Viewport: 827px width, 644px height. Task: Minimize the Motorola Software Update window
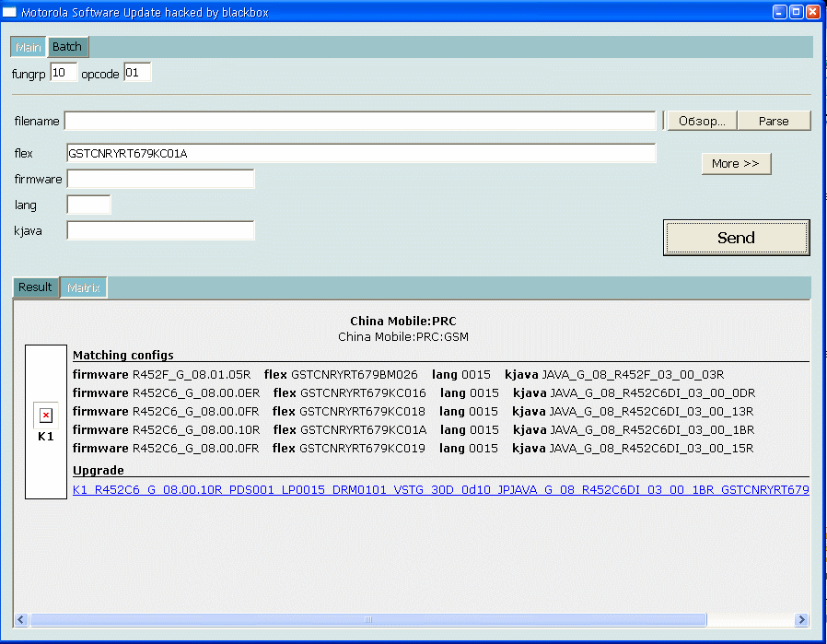coord(780,12)
